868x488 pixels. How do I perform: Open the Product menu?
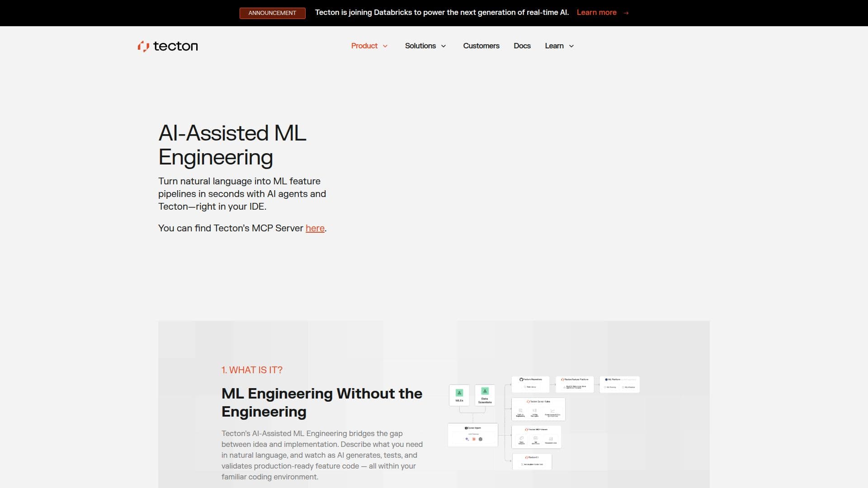tap(364, 46)
